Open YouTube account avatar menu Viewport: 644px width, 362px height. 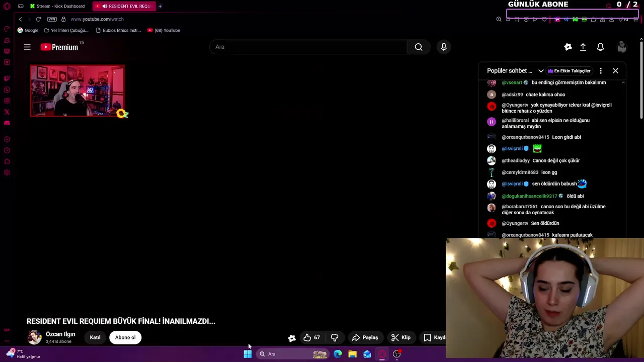(x=622, y=47)
